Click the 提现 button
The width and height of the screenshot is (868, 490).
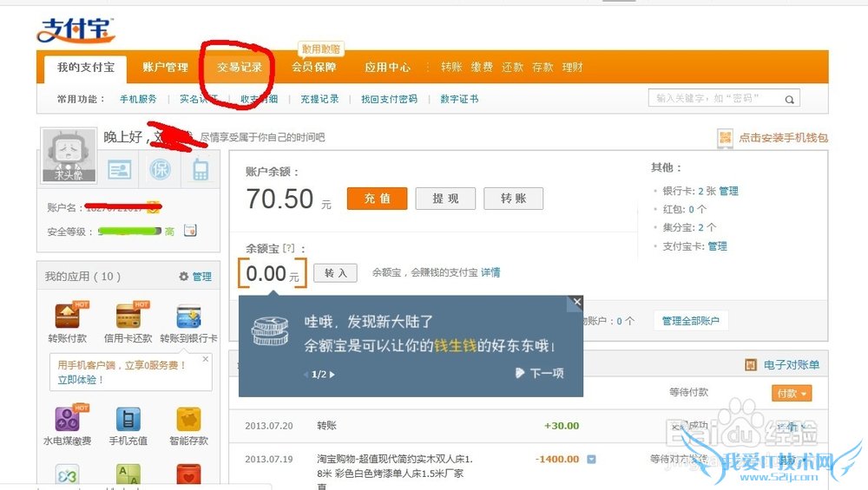click(445, 199)
